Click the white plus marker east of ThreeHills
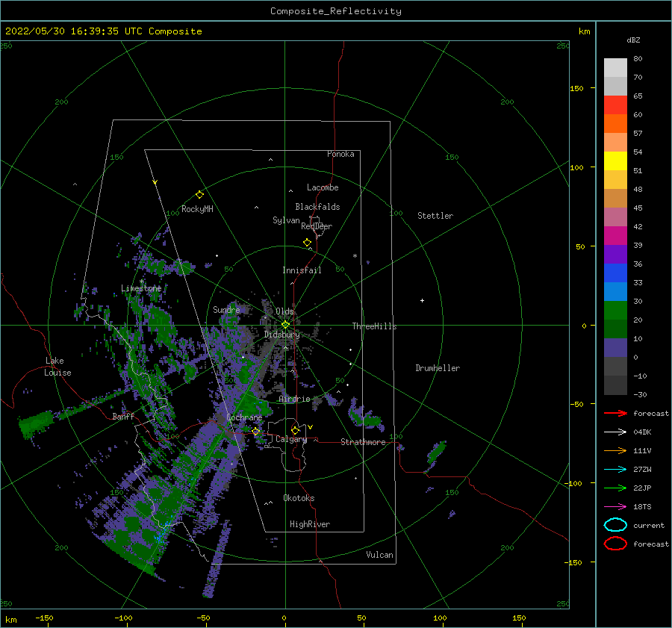This screenshot has width=672, height=628. coord(422,300)
